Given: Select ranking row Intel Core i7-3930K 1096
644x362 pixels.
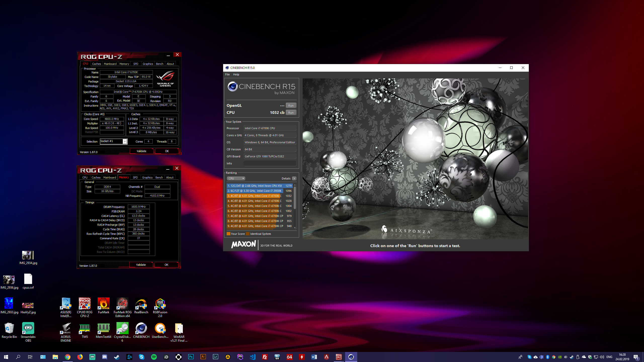Looking at the screenshot, I should [260, 191].
